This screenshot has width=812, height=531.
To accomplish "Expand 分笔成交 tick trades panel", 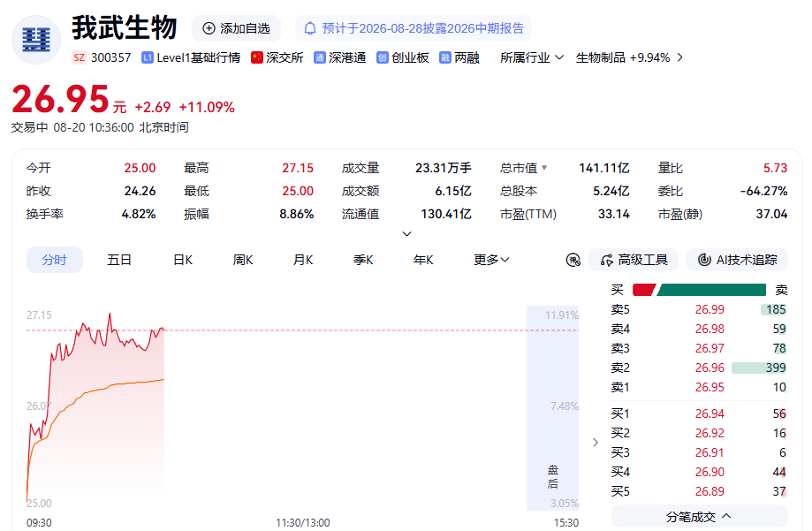I will click(x=699, y=517).
